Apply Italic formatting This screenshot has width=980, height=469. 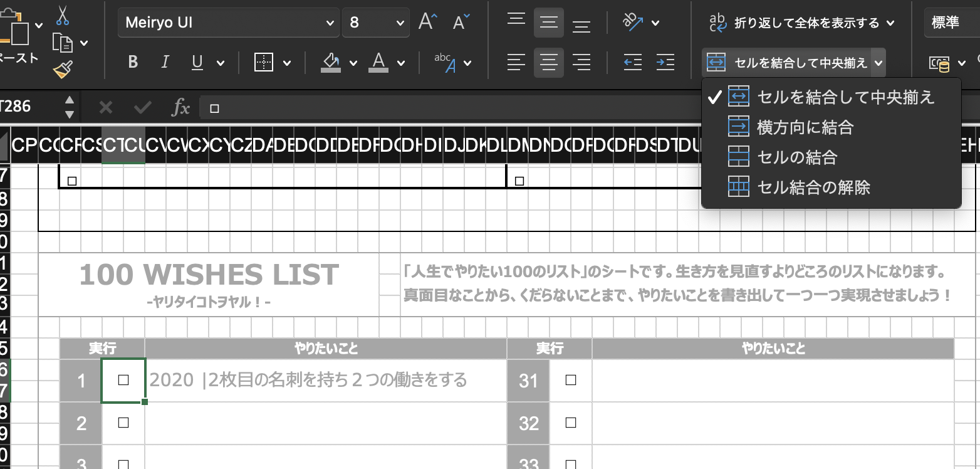tap(165, 62)
